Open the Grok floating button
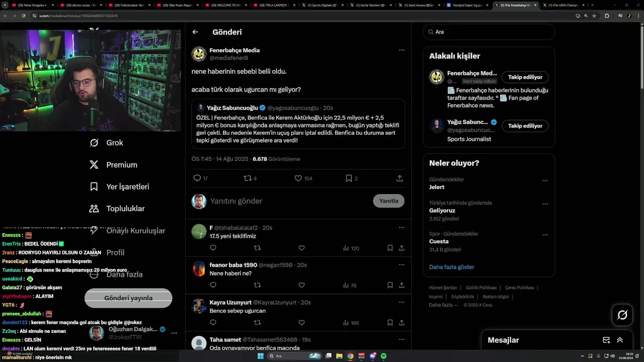 click(x=622, y=315)
